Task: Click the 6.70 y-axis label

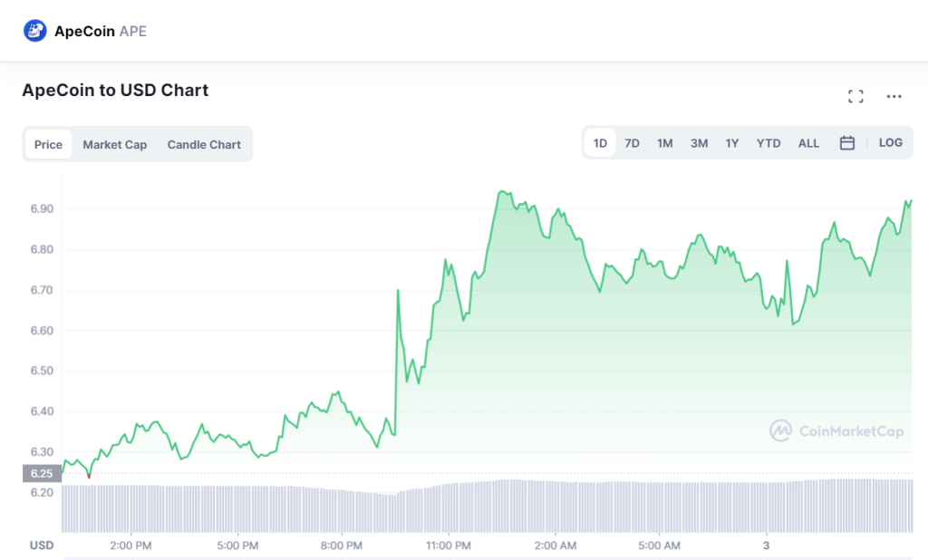Action: click(42, 290)
